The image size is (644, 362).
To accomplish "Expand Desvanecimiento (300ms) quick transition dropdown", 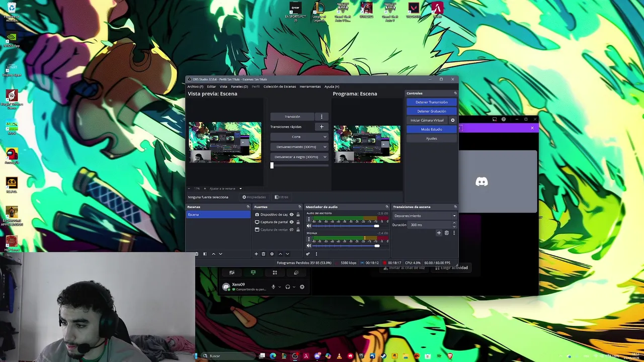I will [x=325, y=147].
